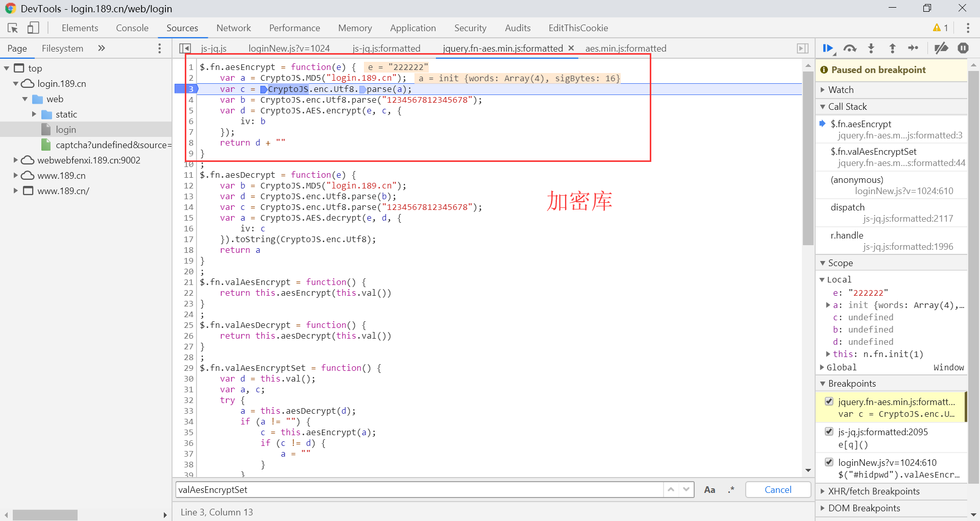Open the Security panel
The width and height of the screenshot is (980, 521).
coord(470,28)
